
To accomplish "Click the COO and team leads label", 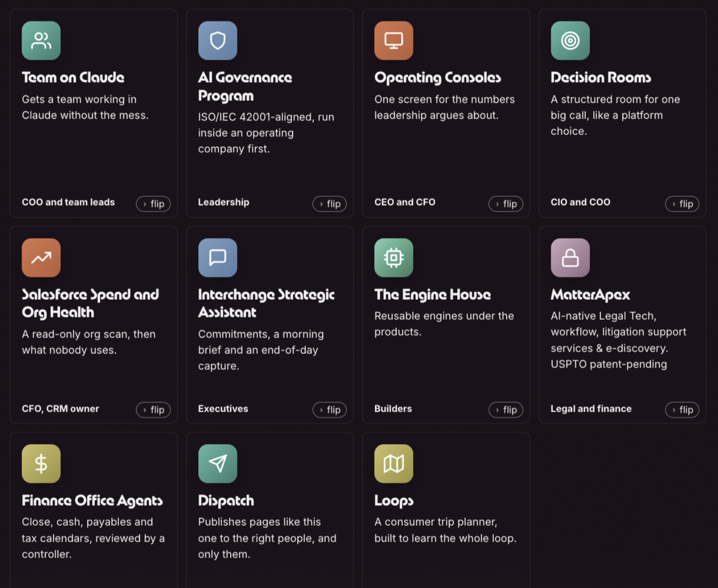I will coord(69,202).
